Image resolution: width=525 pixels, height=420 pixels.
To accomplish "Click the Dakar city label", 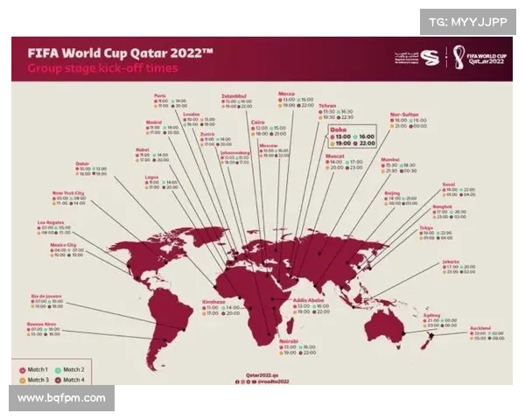I will pos(82,164).
